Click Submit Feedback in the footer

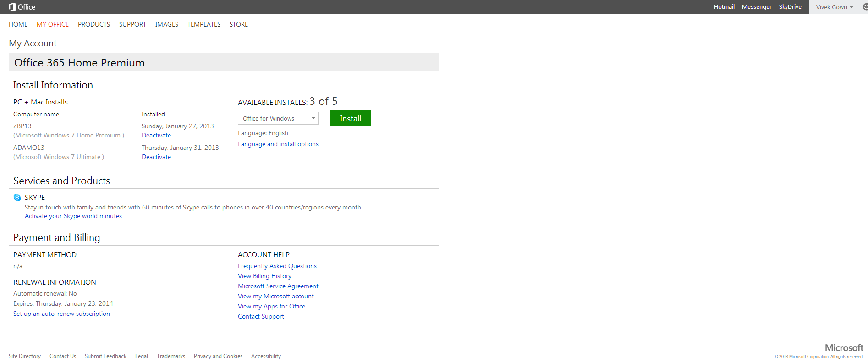click(x=105, y=356)
